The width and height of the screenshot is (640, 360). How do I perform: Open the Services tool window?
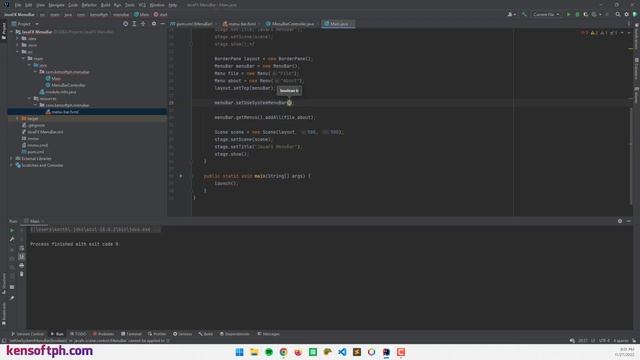tap(182, 334)
